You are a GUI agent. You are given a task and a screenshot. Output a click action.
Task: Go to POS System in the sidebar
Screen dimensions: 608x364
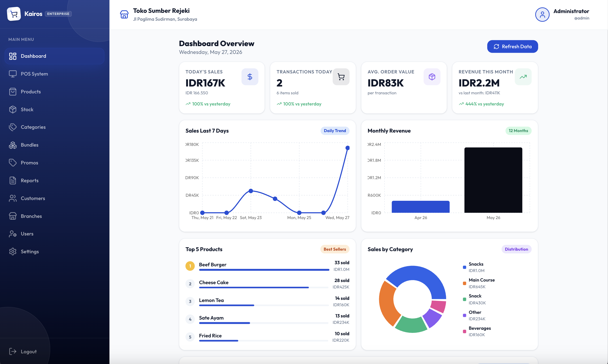pos(54,74)
